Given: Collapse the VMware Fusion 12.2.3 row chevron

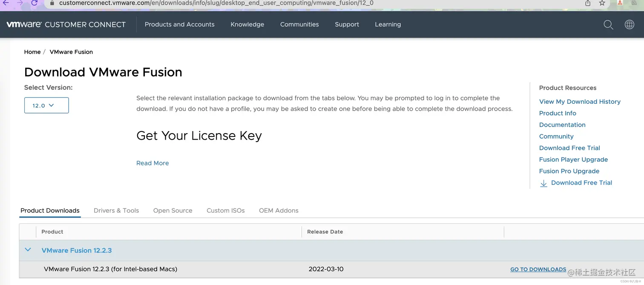Looking at the screenshot, I should pyautogui.click(x=28, y=250).
